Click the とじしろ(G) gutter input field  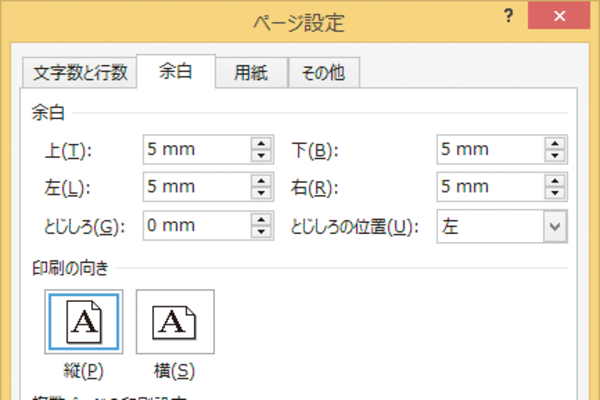(197, 225)
